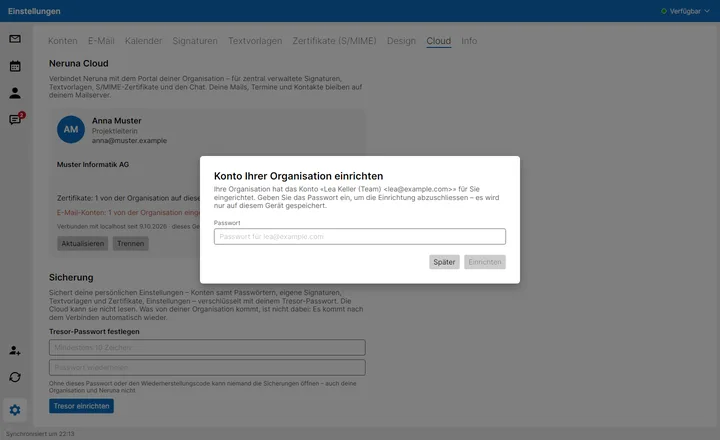Viewport: 720px width, 440px height.
Task: Focus the Mindestens 10 Zeichen password field
Action: (x=207, y=348)
